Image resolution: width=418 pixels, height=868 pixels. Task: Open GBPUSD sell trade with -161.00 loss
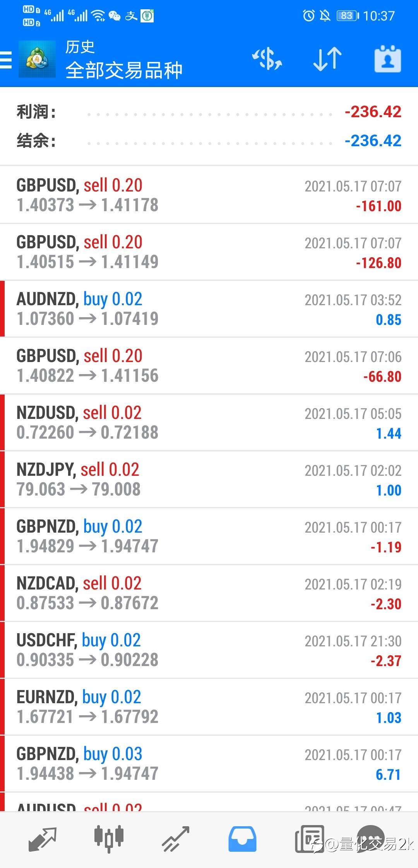[x=209, y=195]
